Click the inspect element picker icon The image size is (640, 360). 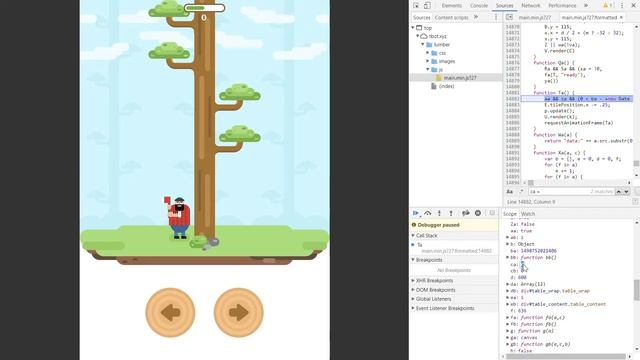[416, 5]
